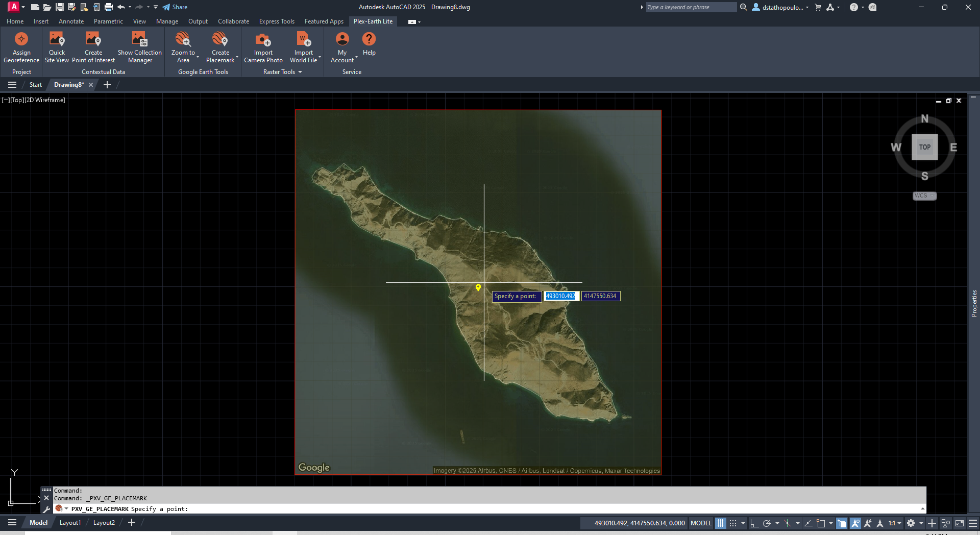Click the Y coordinate 4147550.634 field
Screen dimensions: 980x535
601,296
